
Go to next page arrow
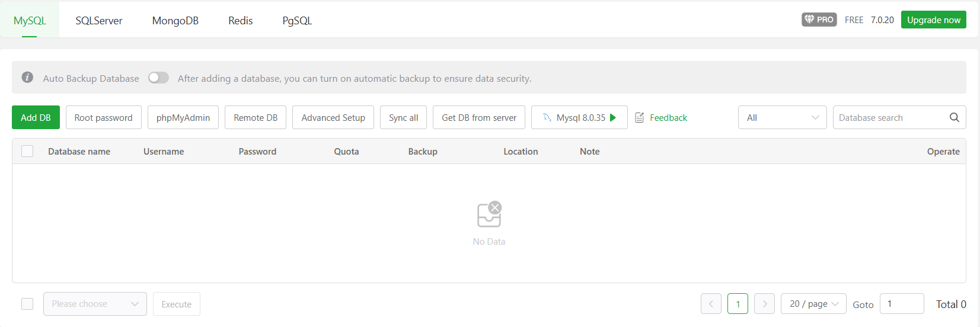pos(764,304)
